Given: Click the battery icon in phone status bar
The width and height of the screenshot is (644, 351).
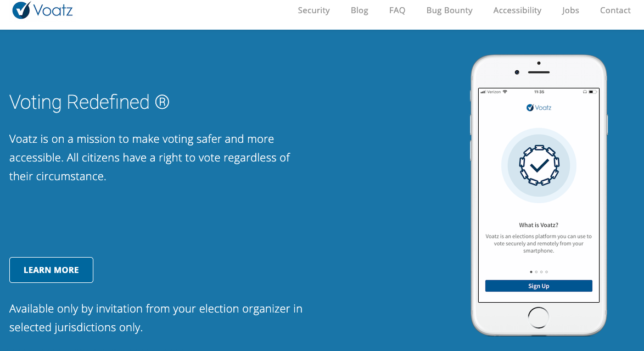Looking at the screenshot, I should [591, 92].
